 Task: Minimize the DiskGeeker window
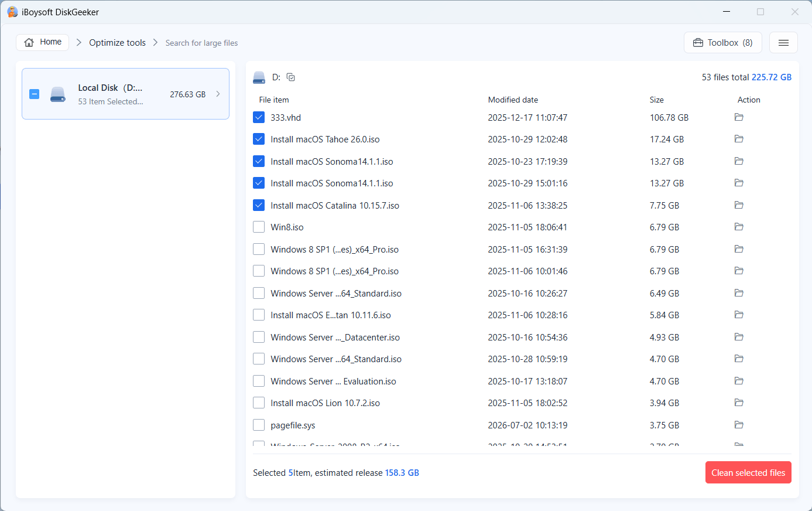click(x=727, y=12)
